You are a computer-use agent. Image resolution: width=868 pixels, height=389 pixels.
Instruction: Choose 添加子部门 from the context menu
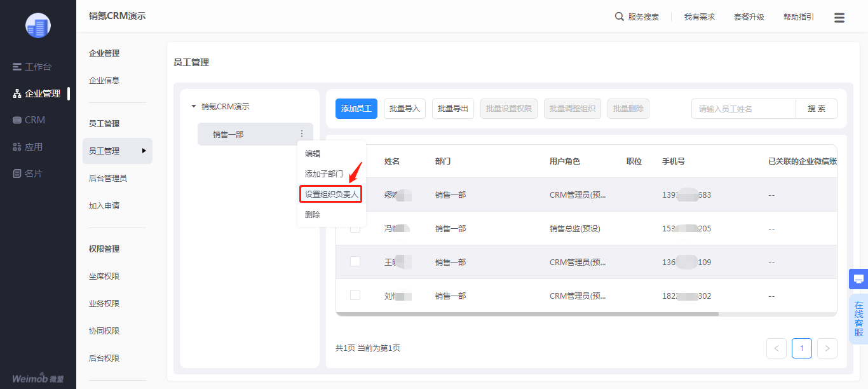click(324, 174)
